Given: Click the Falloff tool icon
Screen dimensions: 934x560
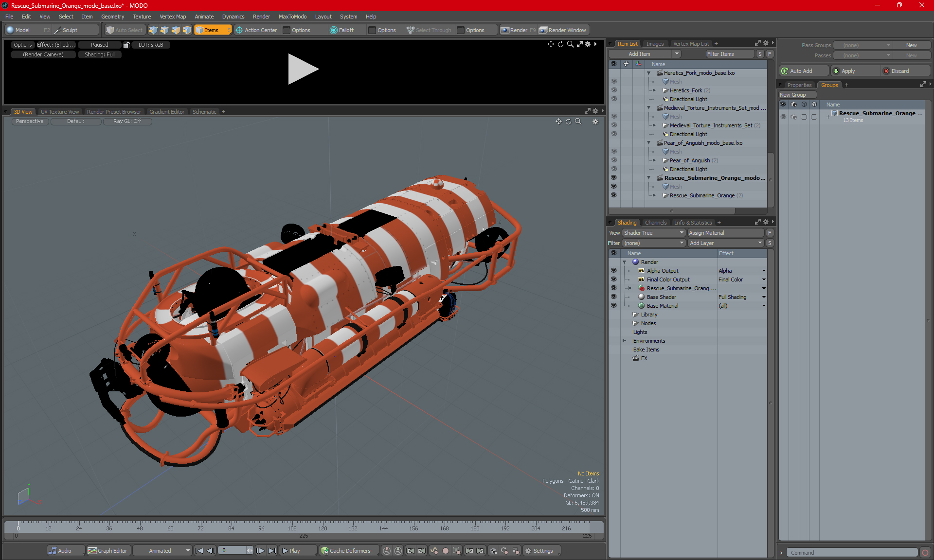Looking at the screenshot, I should click(x=333, y=29).
